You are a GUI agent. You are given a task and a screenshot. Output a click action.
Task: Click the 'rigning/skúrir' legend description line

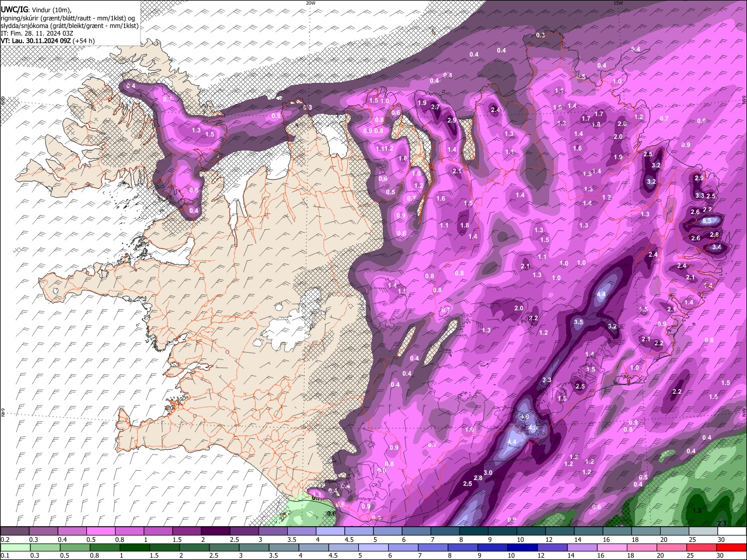68,18
